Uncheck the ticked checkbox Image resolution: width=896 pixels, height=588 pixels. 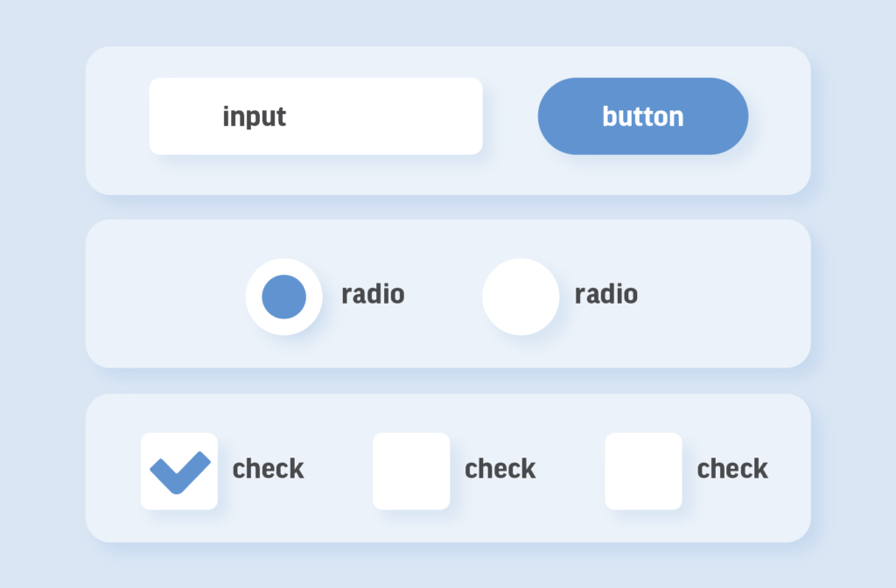pyautogui.click(x=179, y=471)
